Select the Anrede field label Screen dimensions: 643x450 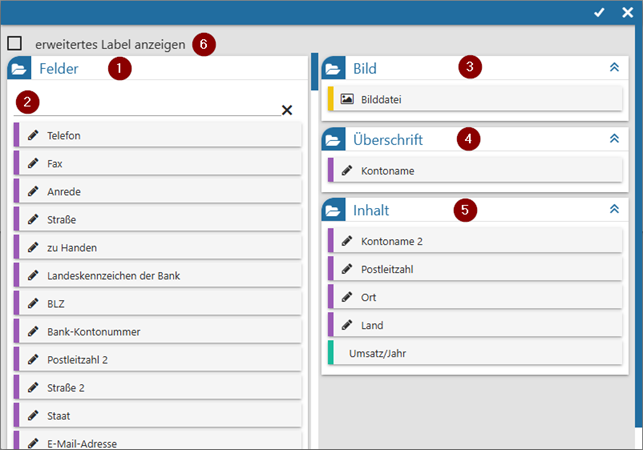point(64,192)
